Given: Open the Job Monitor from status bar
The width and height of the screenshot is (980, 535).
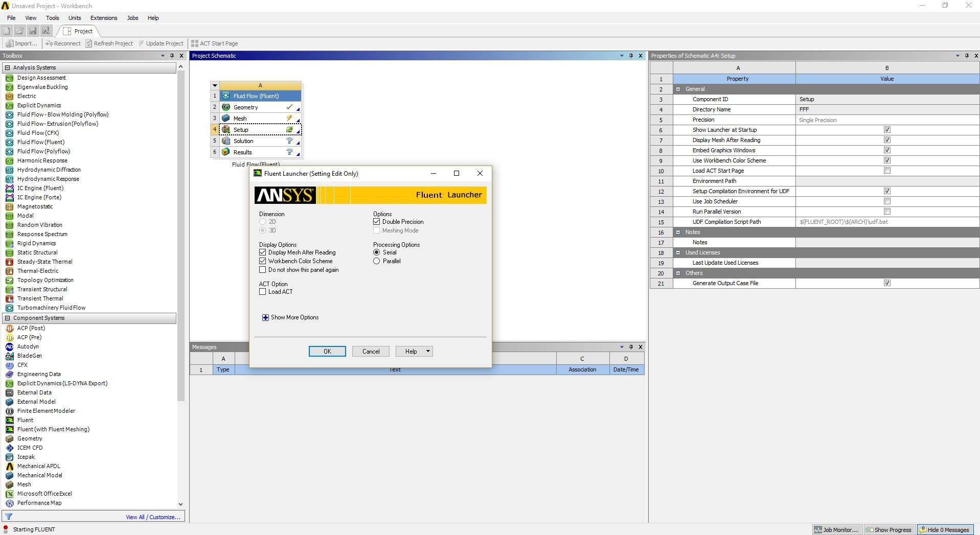Looking at the screenshot, I should [836, 530].
